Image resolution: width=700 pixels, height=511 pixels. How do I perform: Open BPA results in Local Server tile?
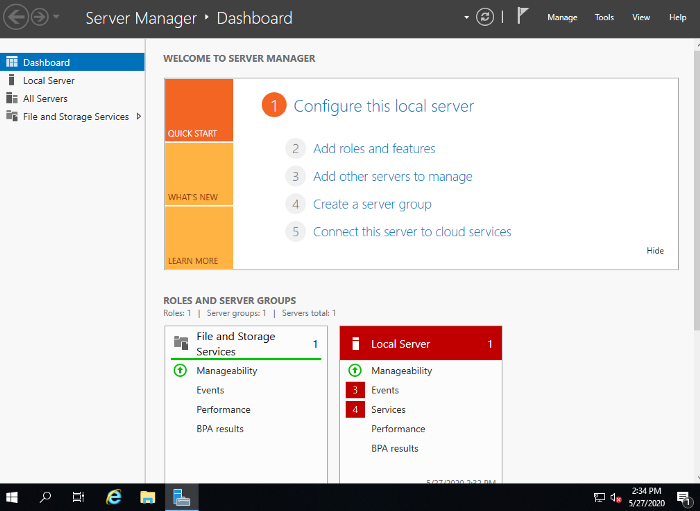click(x=395, y=449)
